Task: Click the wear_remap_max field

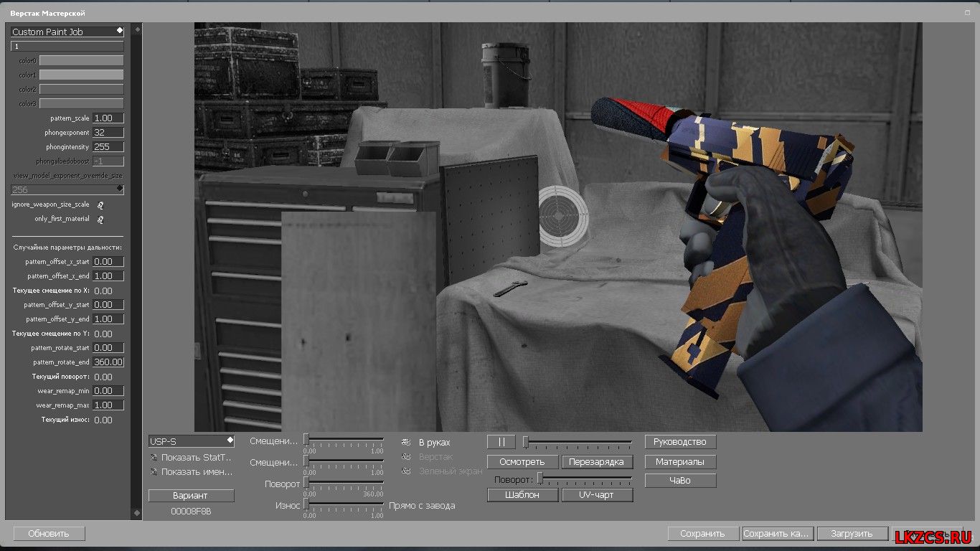Action: [x=108, y=405]
